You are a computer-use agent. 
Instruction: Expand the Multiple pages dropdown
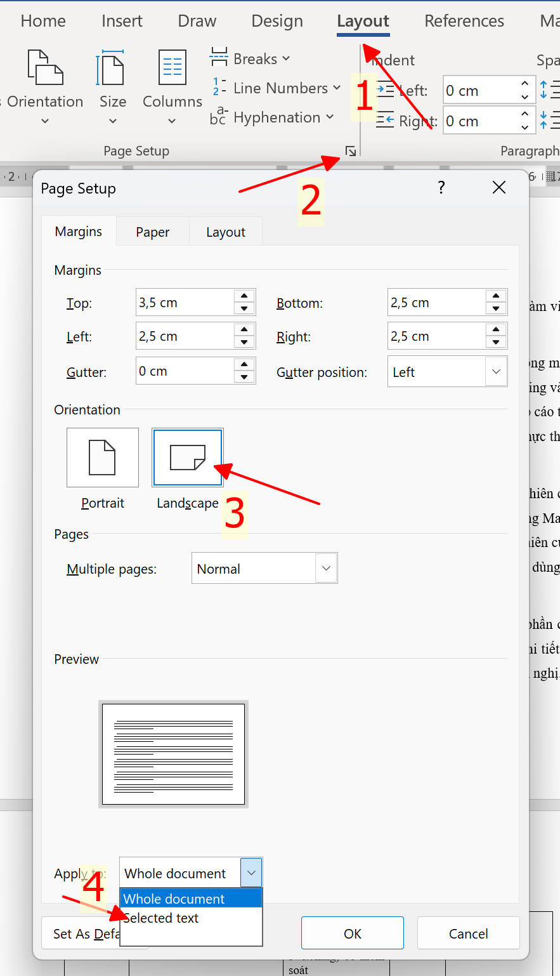[326, 569]
